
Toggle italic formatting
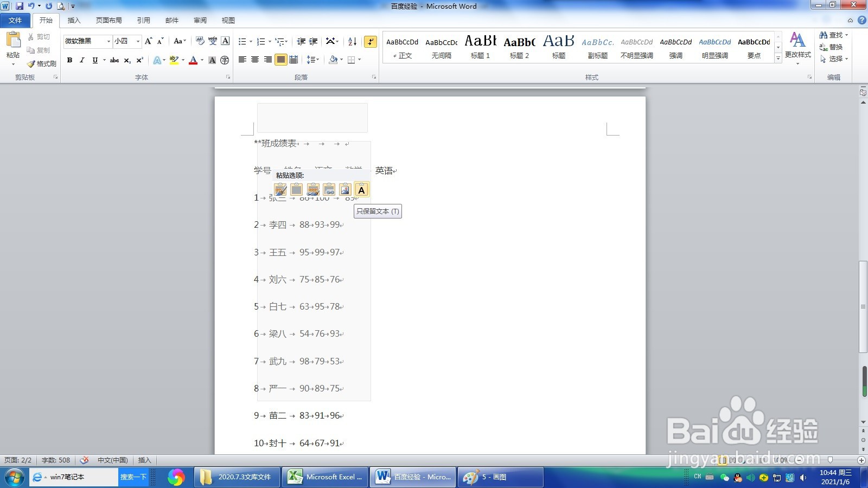[82, 60]
